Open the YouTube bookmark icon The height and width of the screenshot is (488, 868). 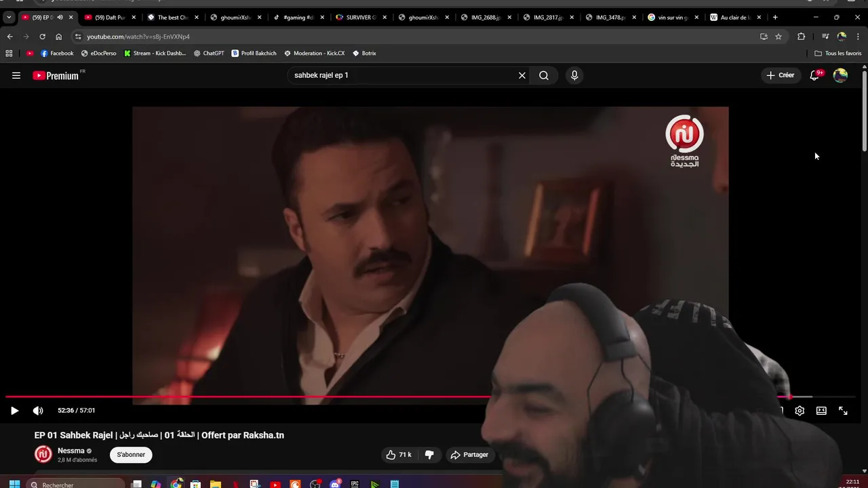tap(29, 53)
